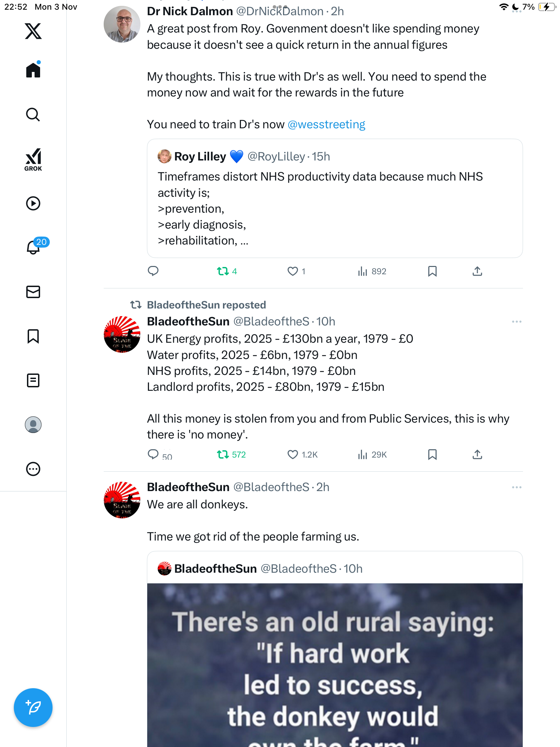Go to Home feed icon
The width and height of the screenshot is (560, 747).
pos(33,70)
